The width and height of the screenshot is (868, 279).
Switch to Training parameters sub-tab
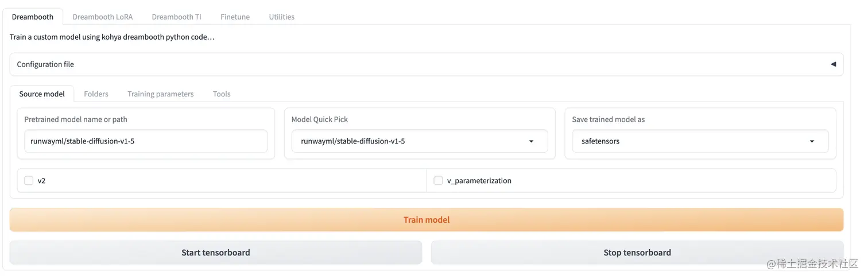click(160, 94)
